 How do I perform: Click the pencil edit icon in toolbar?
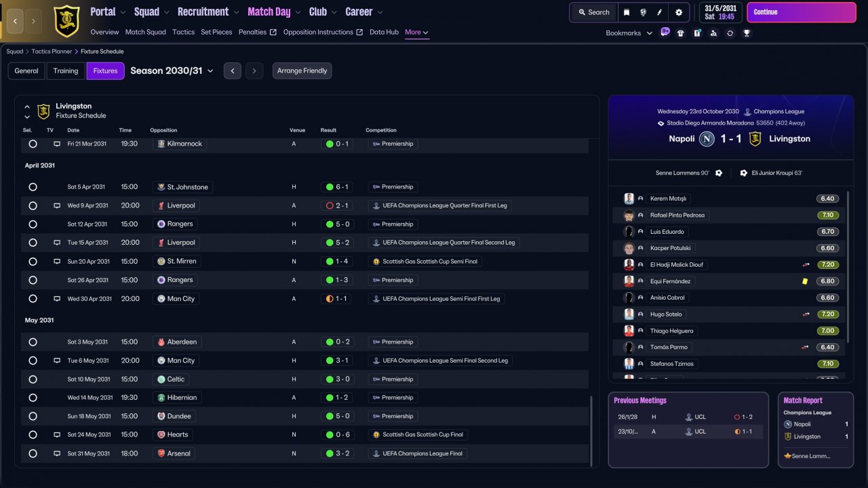[x=660, y=12]
